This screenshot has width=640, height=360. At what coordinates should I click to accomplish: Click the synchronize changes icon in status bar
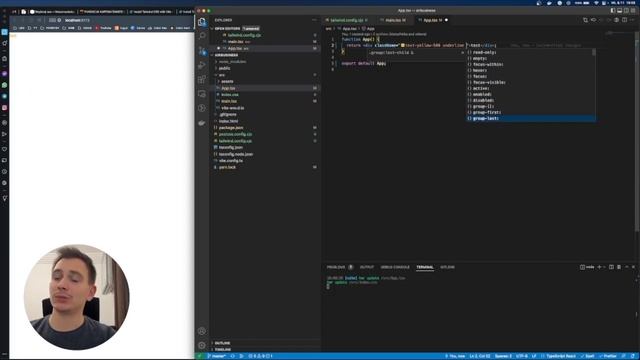pyautogui.click(x=233, y=356)
